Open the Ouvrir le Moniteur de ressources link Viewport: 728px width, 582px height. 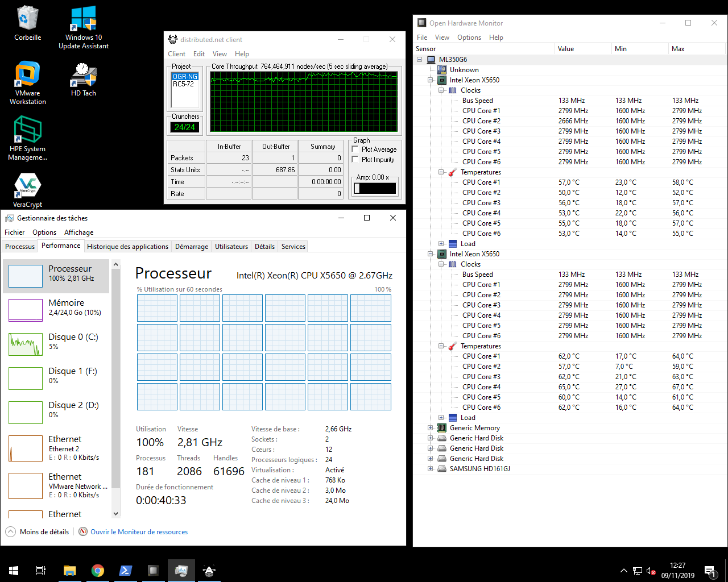pos(139,532)
